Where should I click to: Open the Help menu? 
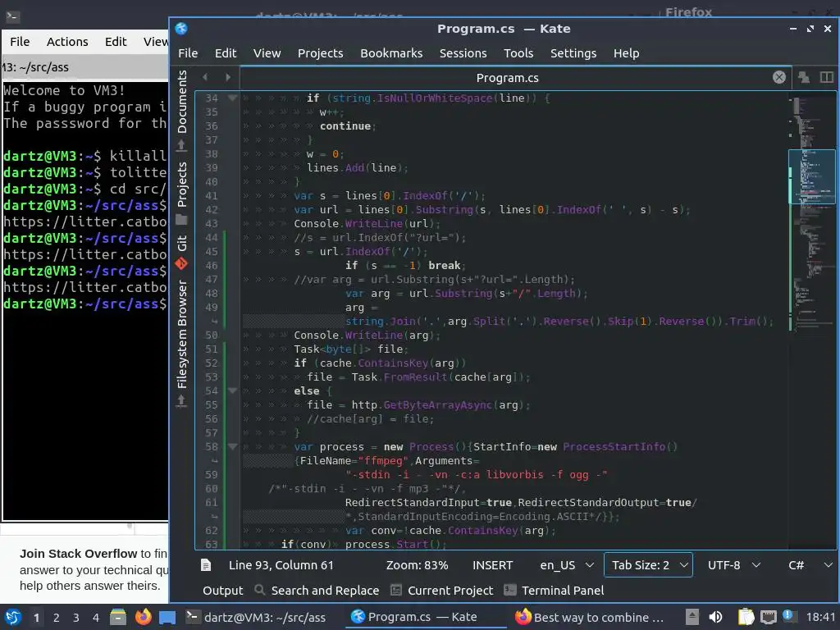(626, 53)
